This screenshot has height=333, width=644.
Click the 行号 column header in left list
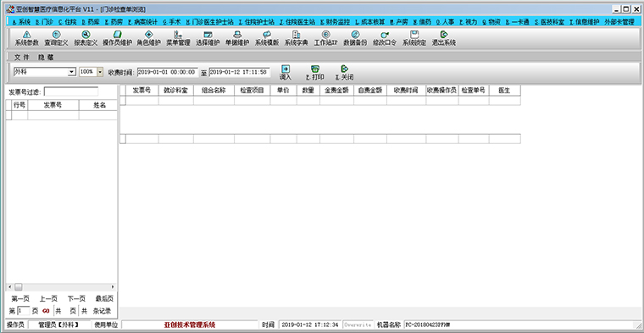[19, 105]
